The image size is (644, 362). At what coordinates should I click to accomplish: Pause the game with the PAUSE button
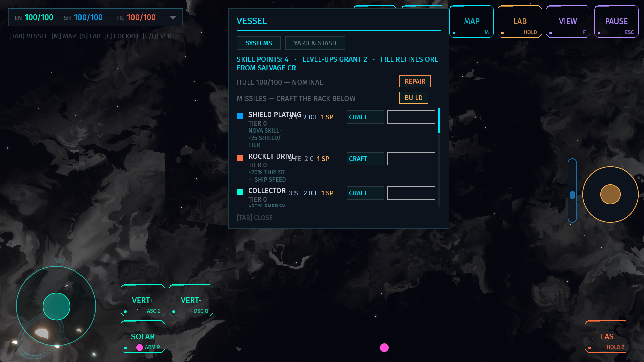616,21
